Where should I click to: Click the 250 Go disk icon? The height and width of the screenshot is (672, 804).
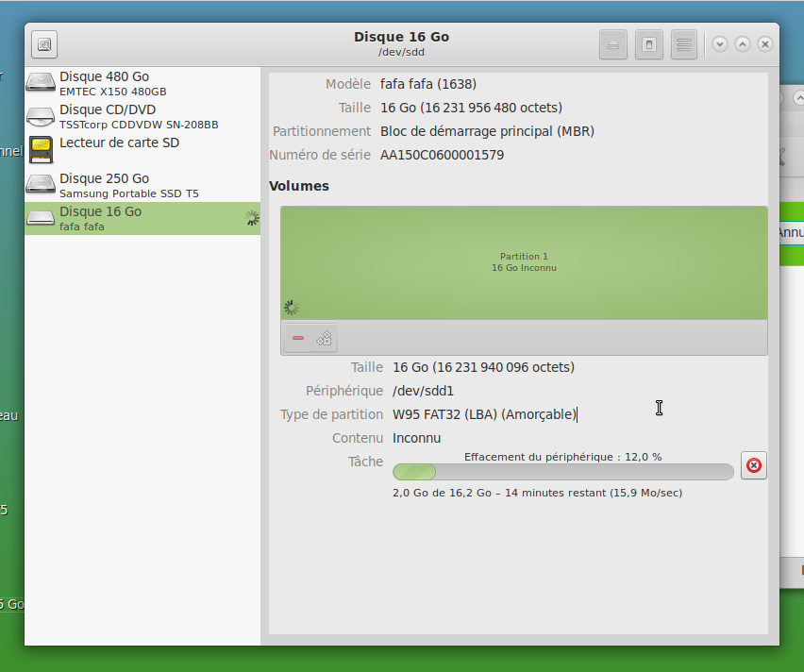[41, 185]
